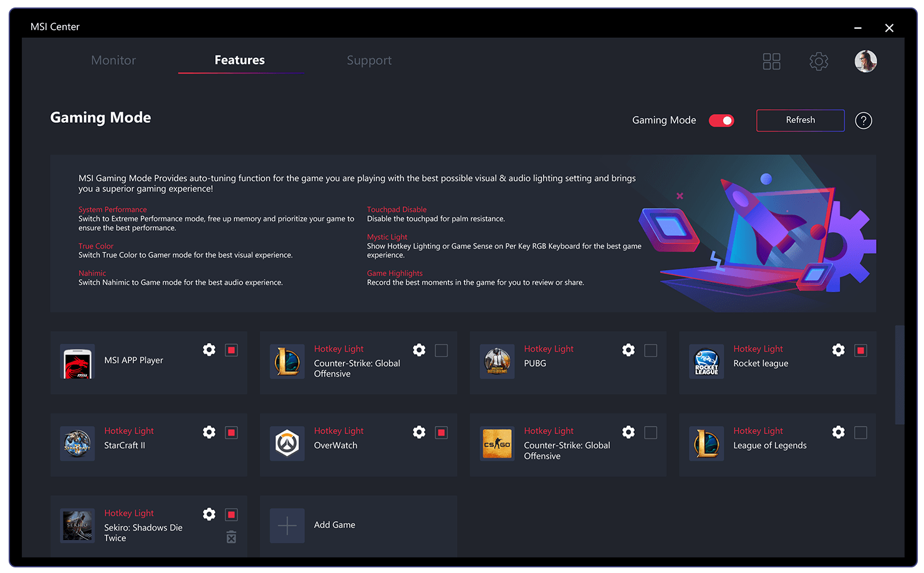Screen dimensions: 924x573
Task: Click the Rocket league game name
Action: point(761,364)
